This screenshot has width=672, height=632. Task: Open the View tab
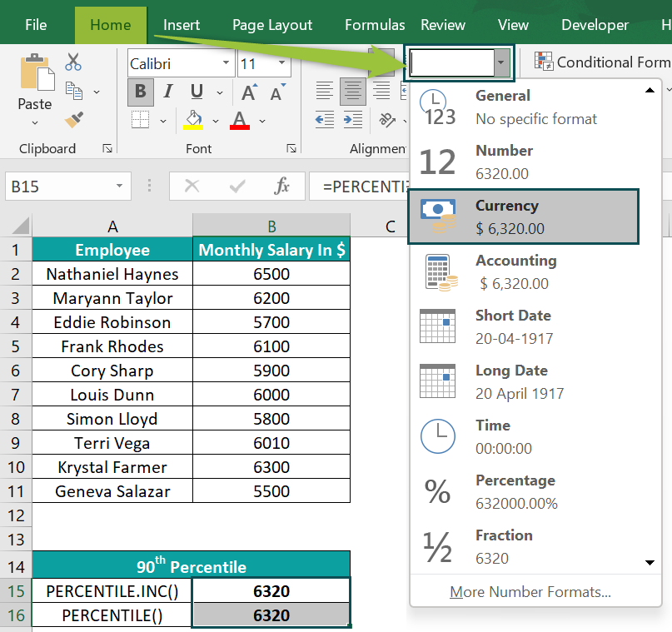[x=513, y=25]
